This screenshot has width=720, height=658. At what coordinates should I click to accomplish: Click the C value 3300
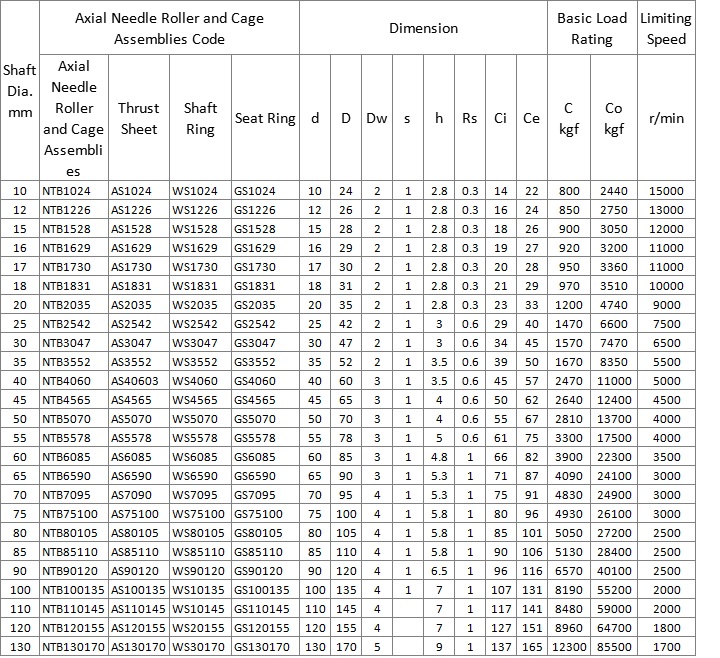click(x=568, y=438)
